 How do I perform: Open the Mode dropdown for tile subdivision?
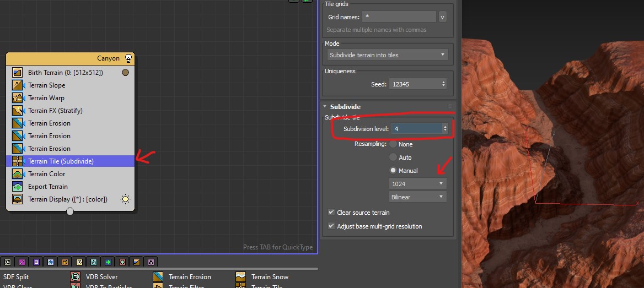click(x=387, y=55)
